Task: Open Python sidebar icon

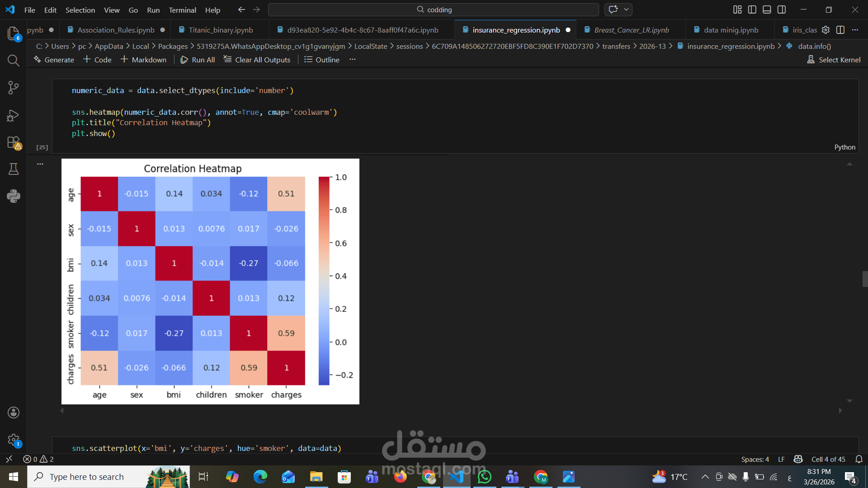Action: click(13, 196)
